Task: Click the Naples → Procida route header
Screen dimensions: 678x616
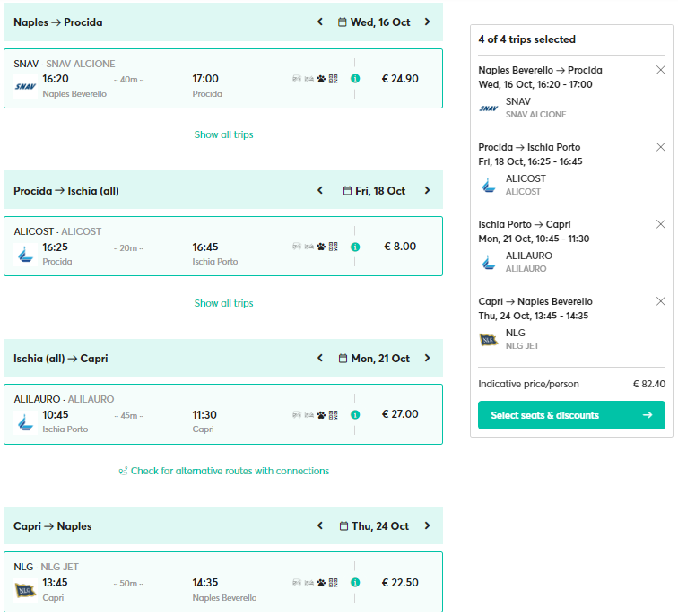Action: [58, 22]
